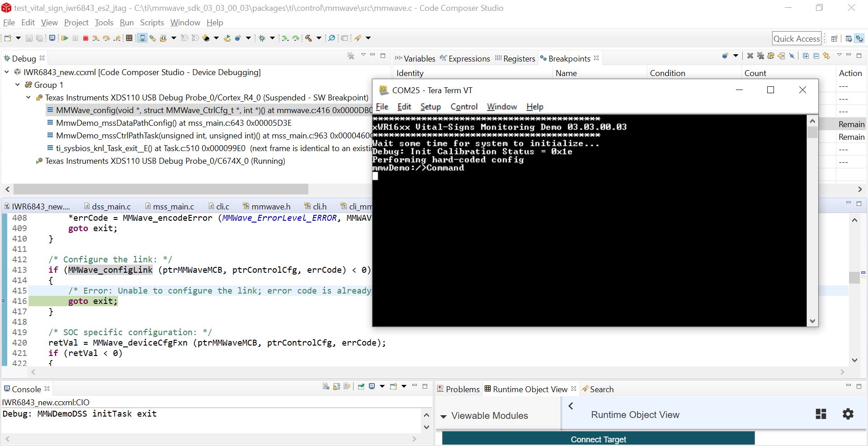Switch to the Problems tab
This screenshot has height=446, width=868.
tap(458, 389)
